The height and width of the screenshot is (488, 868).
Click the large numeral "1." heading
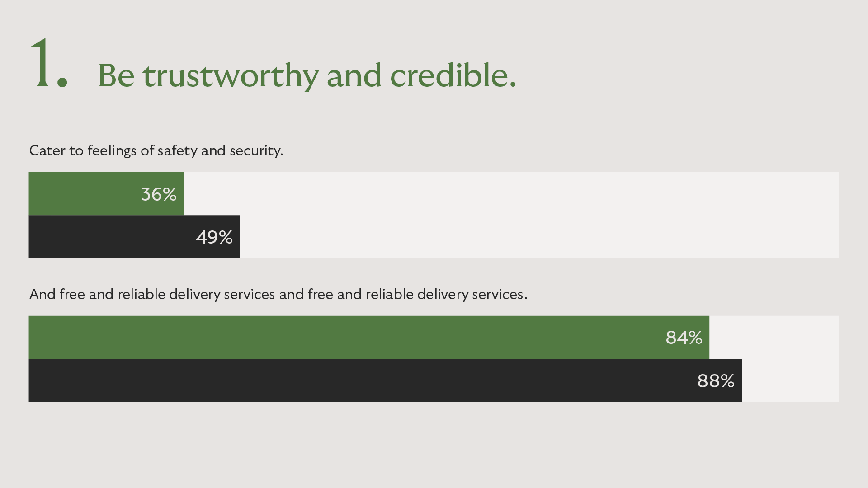coord(49,64)
